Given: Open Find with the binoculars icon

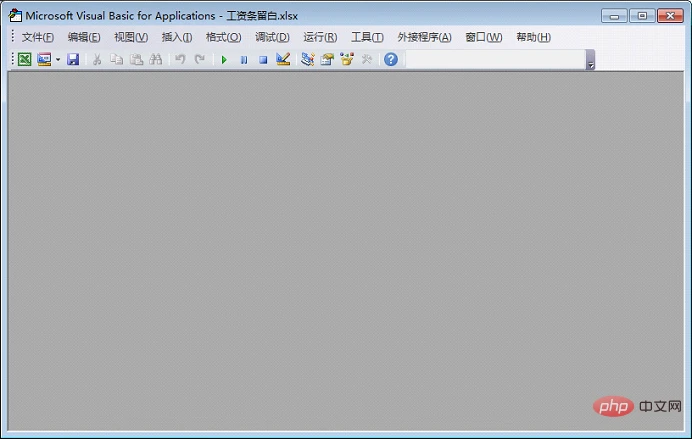Looking at the screenshot, I should tap(156, 59).
